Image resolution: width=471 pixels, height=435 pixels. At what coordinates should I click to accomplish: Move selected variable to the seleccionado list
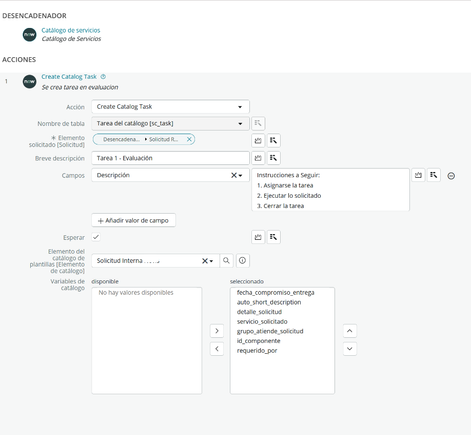[217, 331]
